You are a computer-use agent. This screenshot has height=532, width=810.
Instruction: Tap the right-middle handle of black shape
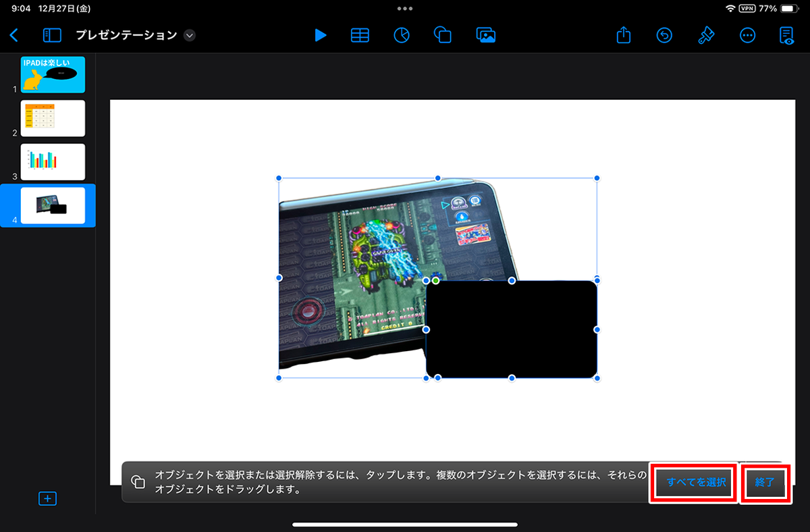click(597, 329)
